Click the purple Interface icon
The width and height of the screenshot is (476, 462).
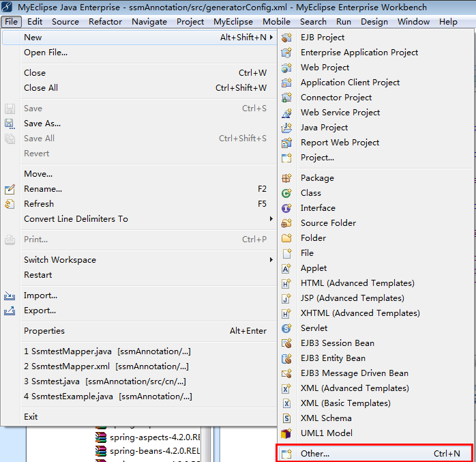tap(286, 208)
